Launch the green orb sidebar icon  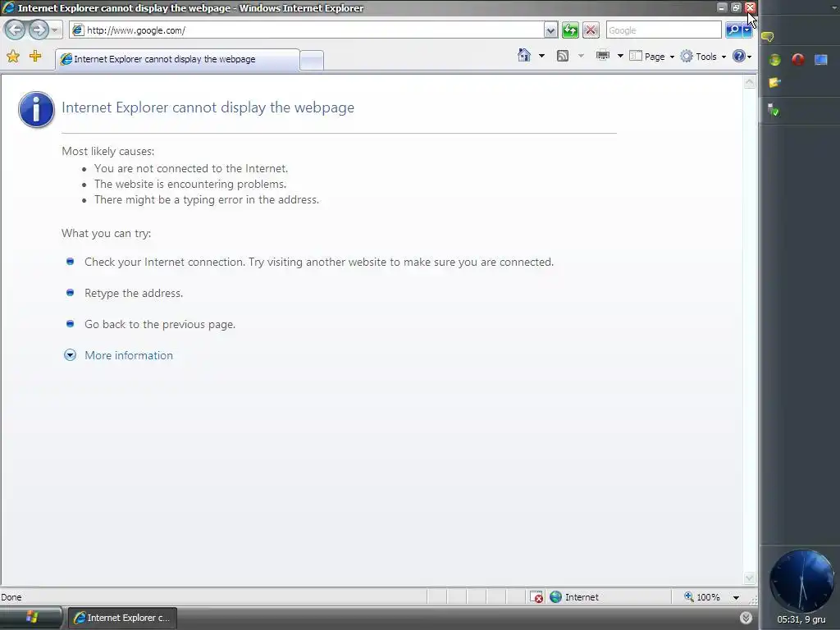coord(774,59)
